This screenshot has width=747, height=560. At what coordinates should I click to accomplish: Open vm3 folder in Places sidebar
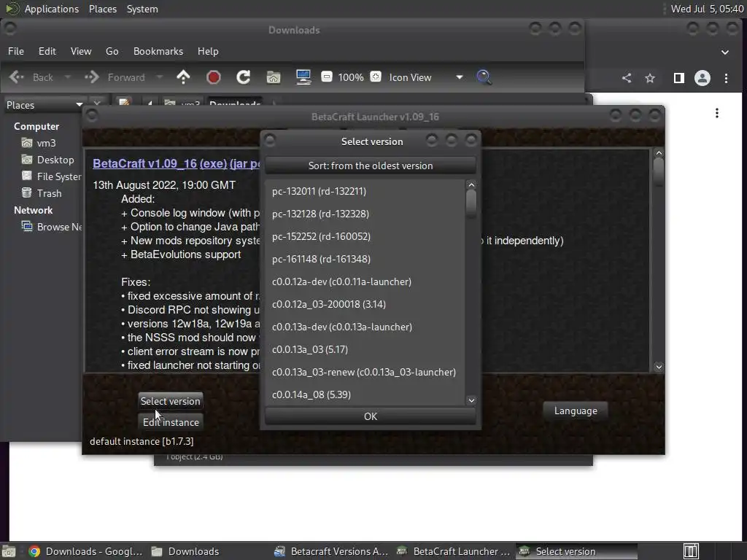[46, 143]
